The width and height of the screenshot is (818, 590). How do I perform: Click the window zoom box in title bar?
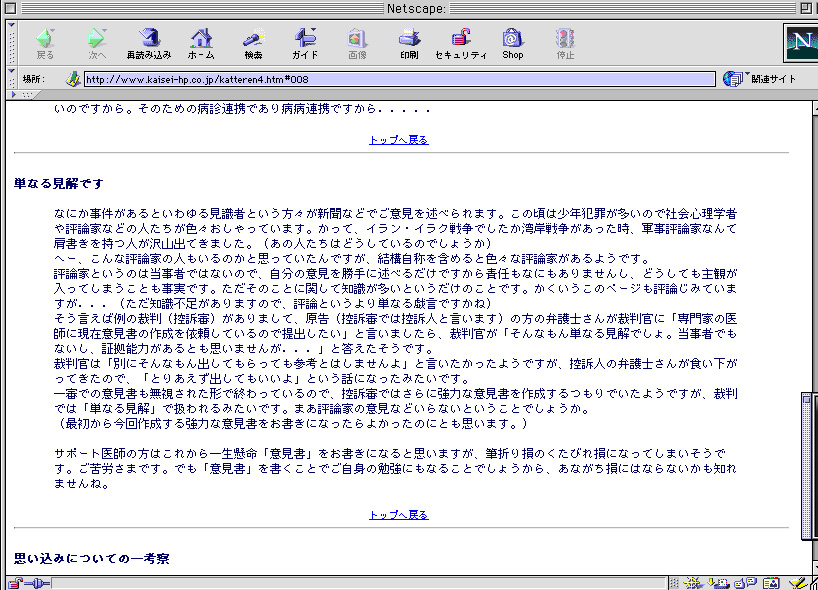[x=805, y=8]
